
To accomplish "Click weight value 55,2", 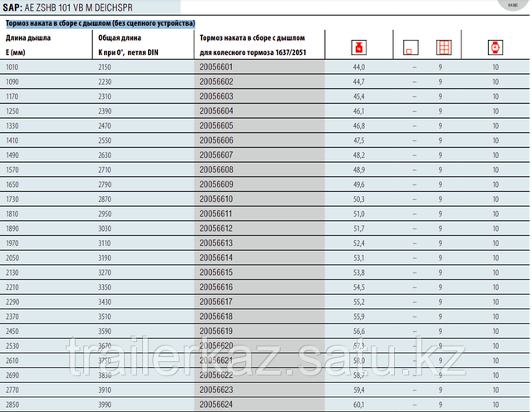I will (x=358, y=302).
